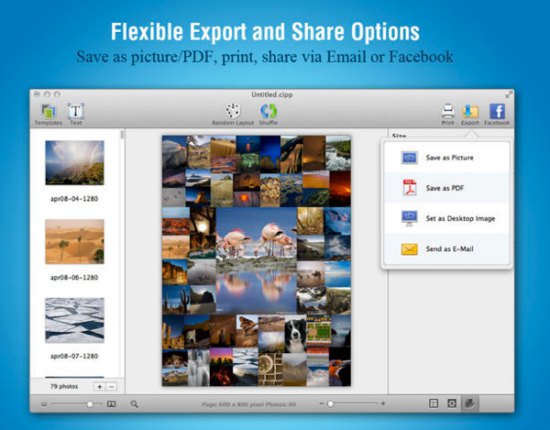550x430 pixels.
Task: Select Set as Desktop Image
Action: coord(447,218)
